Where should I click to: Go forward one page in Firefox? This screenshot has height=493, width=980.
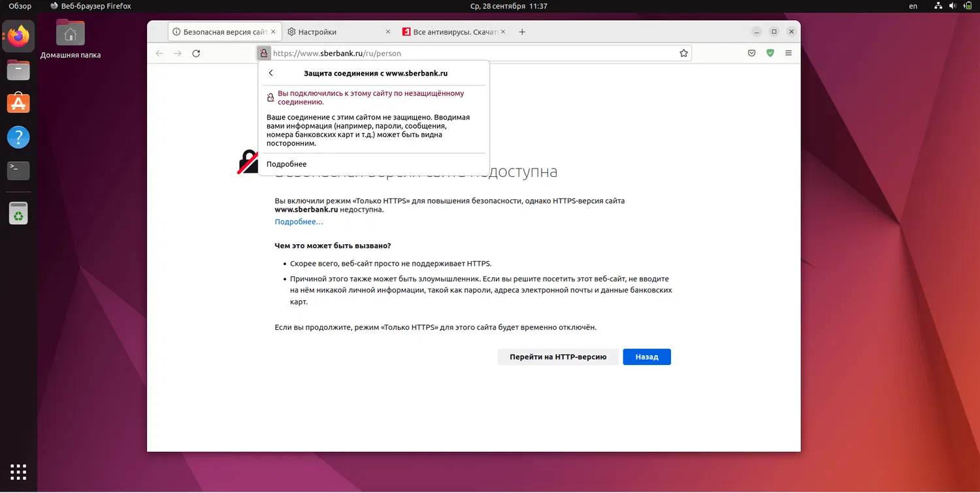point(178,54)
